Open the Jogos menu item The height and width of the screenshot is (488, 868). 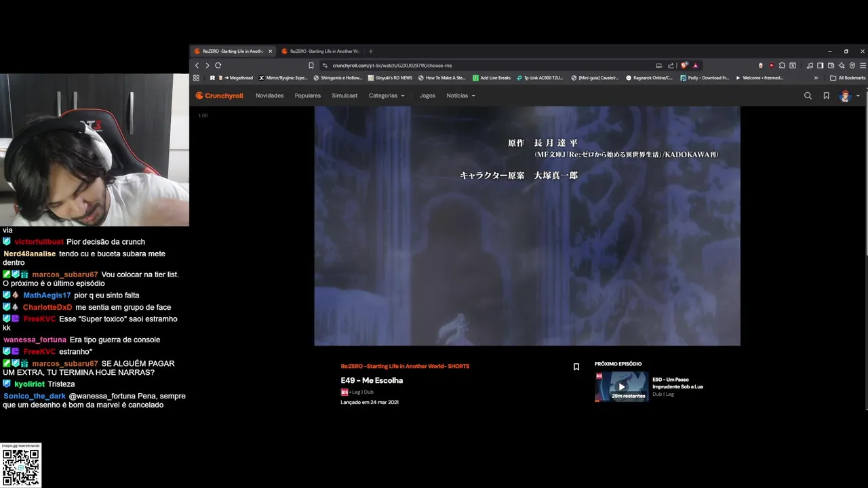(x=427, y=96)
